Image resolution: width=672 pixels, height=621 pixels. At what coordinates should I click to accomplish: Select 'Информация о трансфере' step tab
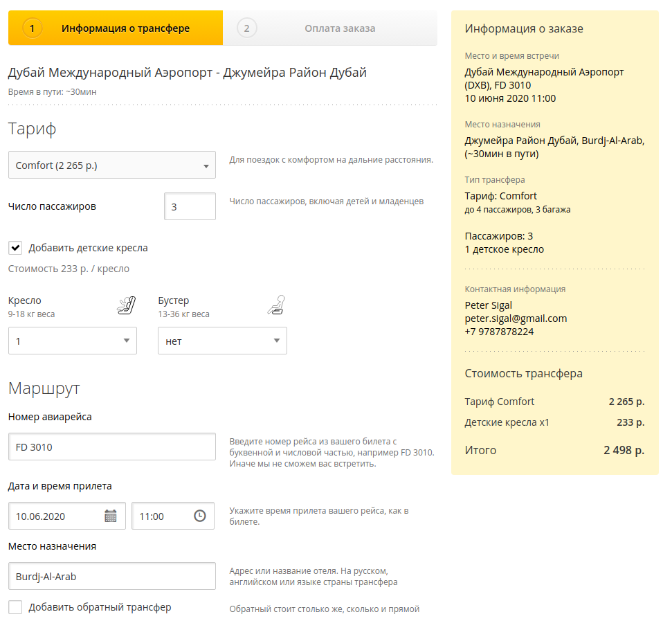pyautogui.click(x=125, y=28)
